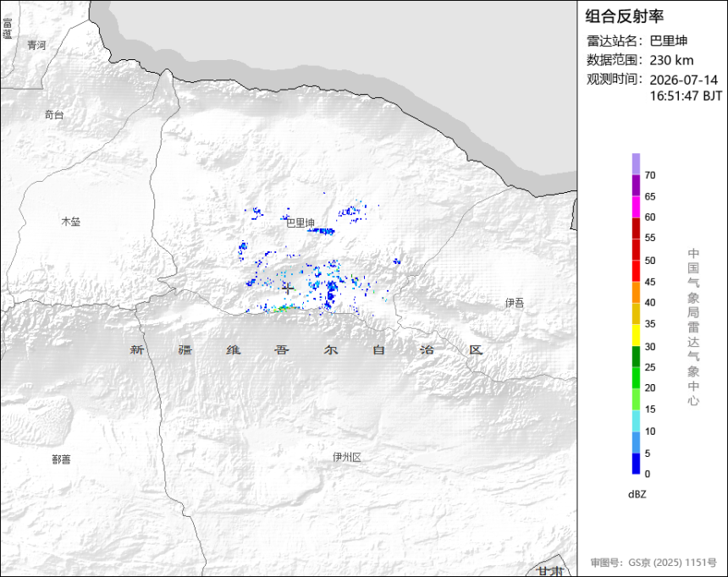This screenshot has height=577, width=728.
Task: Click the 青河 place label
Action: [36, 45]
